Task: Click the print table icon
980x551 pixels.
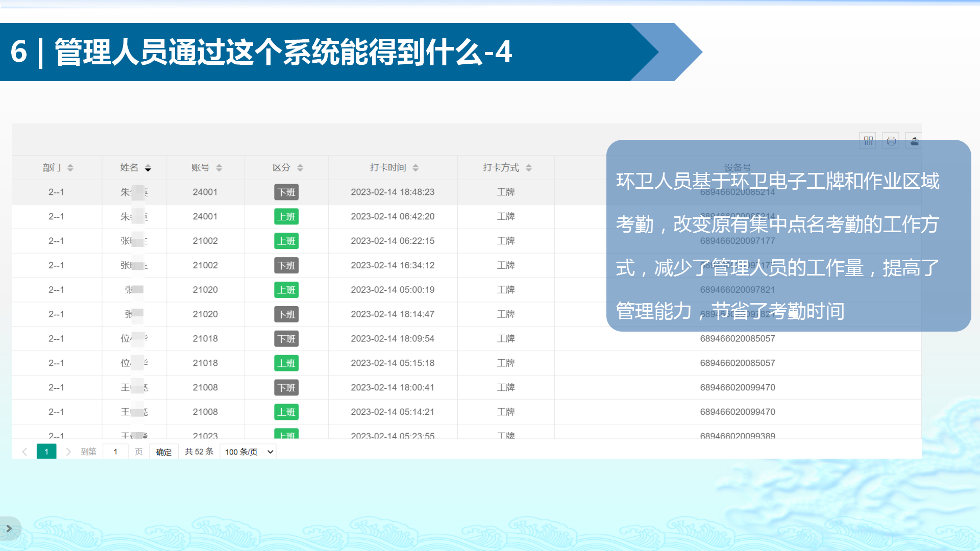Action: point(891,141)
